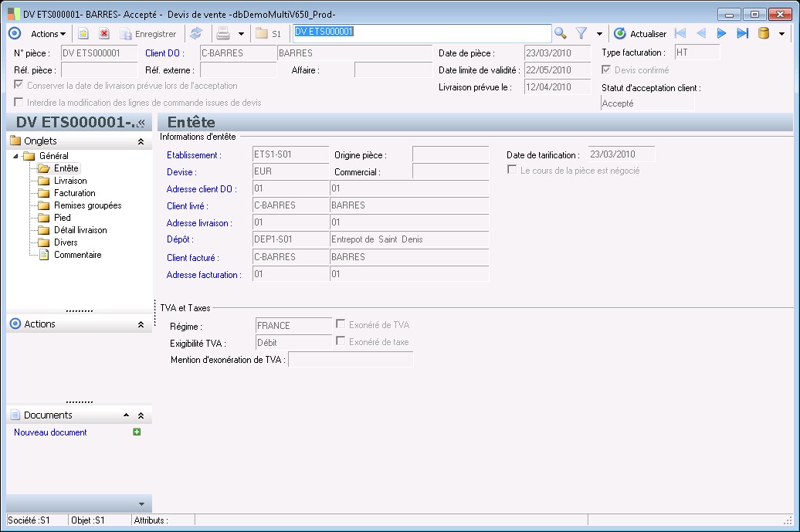Click the filter funnel icon
800x532 pixels.
pos(581,33)
